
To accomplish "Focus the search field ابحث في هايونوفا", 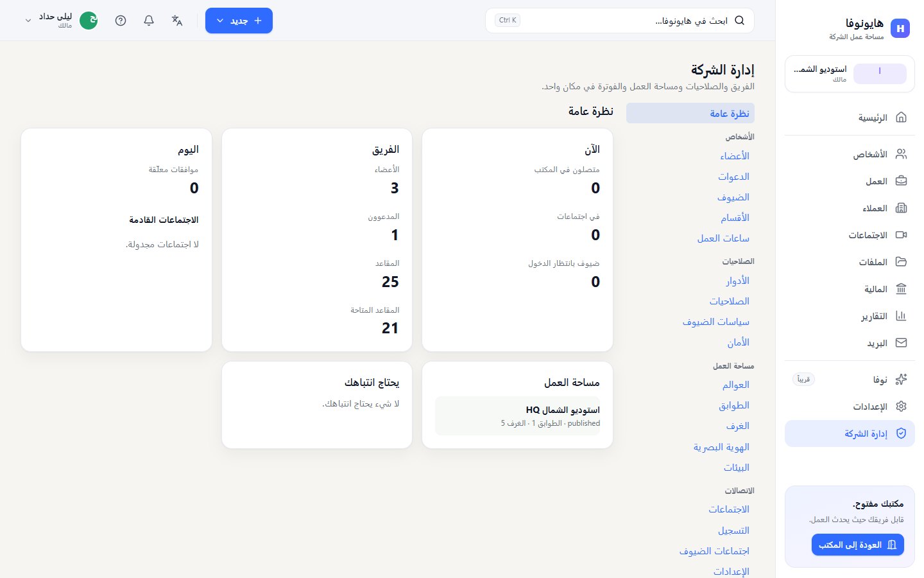I will [620, 21].
